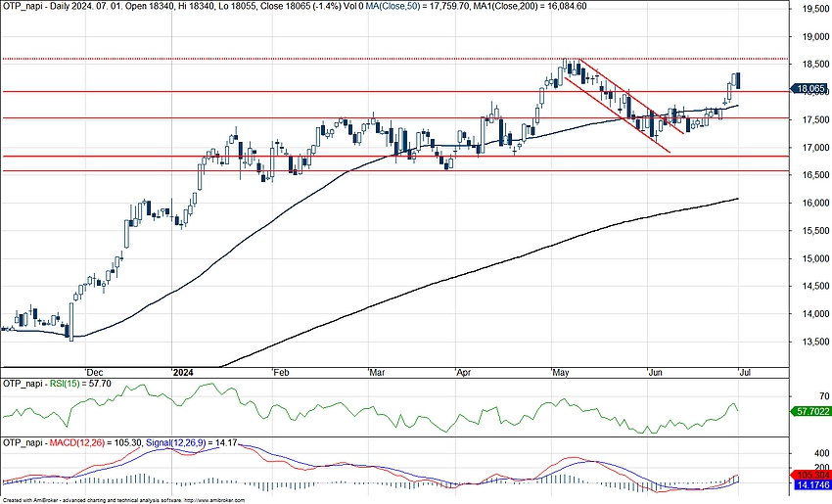Click the RSI value box 57.7022
Screen dimensions: 832x504
tap(810, 413)
